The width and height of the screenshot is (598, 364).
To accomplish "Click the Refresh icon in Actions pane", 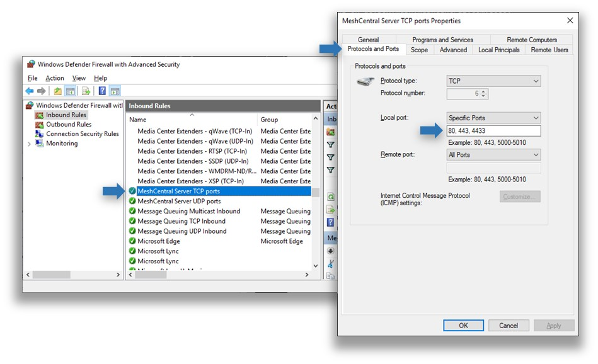I will (331, 196).
